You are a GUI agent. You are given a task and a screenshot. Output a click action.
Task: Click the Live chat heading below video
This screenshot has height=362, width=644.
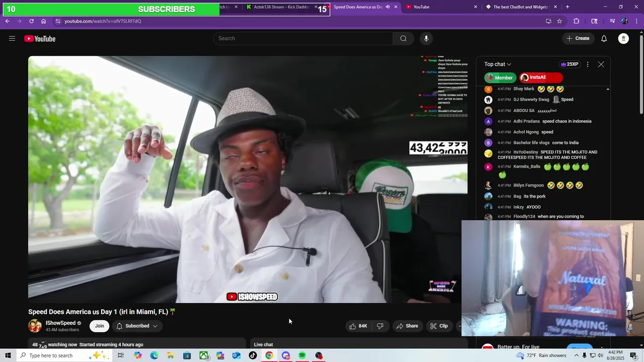(263, 344)
